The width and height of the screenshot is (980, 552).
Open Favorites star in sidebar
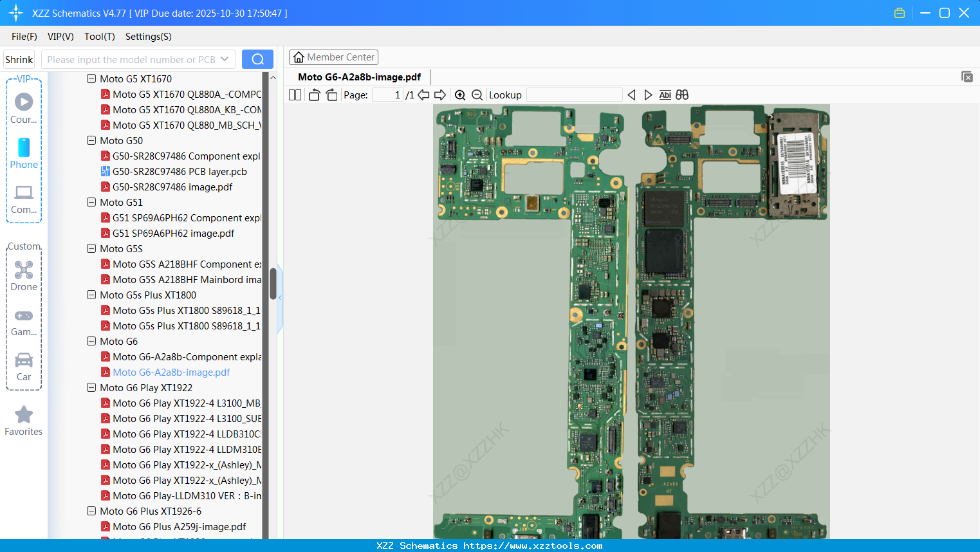(24, 421)
